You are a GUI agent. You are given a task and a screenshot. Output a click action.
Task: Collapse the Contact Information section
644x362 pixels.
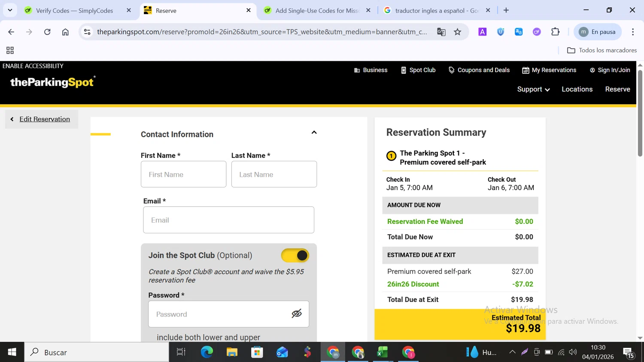314,133
